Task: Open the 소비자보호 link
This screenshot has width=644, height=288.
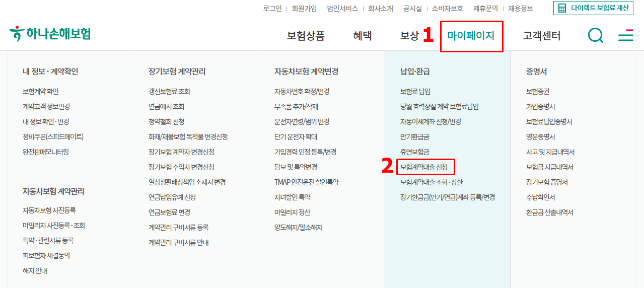Action: (448, 9)
